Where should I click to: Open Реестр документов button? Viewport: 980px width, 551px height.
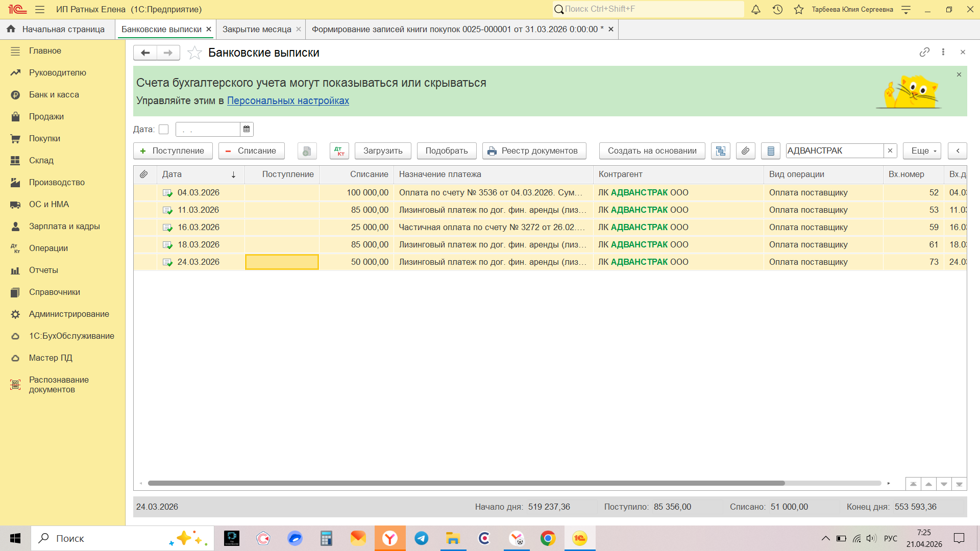tap(534, 151)
